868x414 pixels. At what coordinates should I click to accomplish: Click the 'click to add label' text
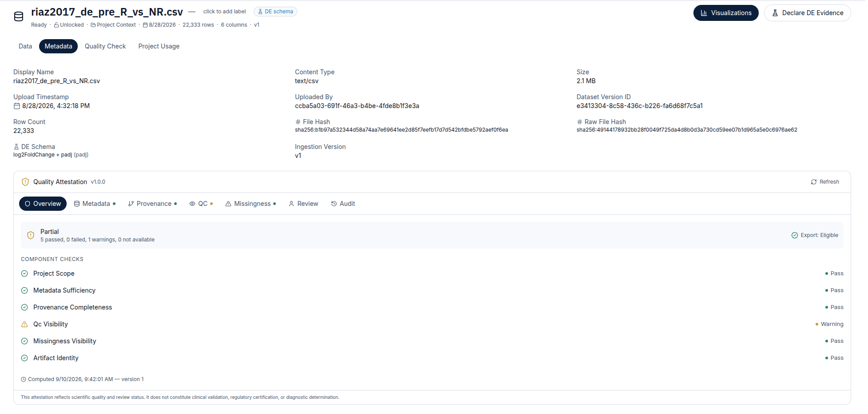[224, 12]
